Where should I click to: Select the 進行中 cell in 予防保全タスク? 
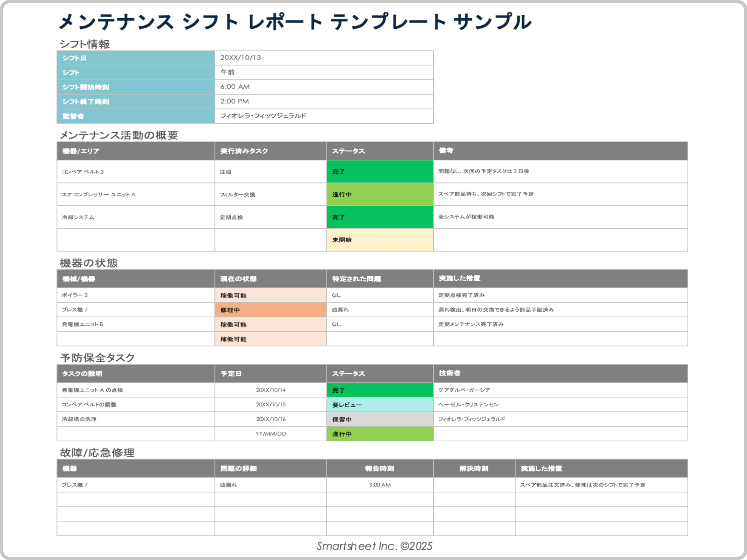[379, 433]
